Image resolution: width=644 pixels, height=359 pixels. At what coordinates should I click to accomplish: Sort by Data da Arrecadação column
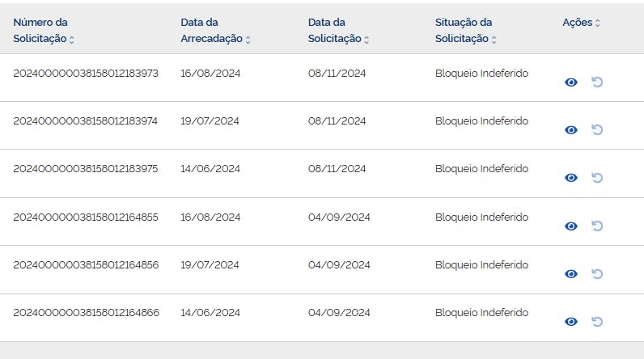248,40
